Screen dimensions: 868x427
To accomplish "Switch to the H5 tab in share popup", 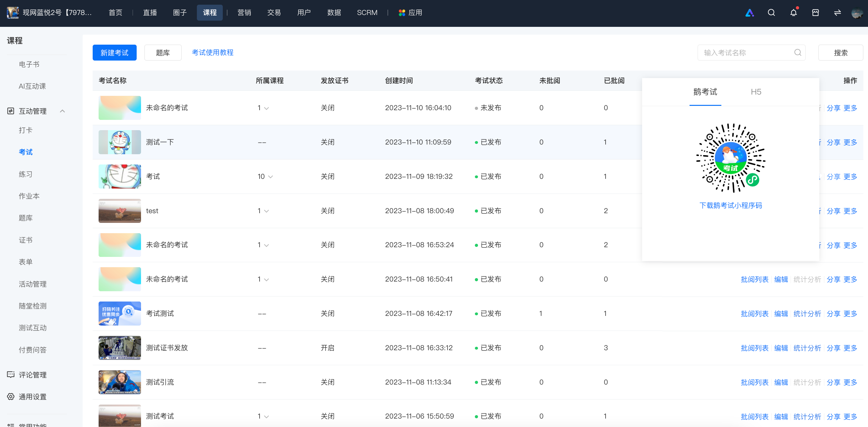I will pyautogui.click(x=756, y=92).
